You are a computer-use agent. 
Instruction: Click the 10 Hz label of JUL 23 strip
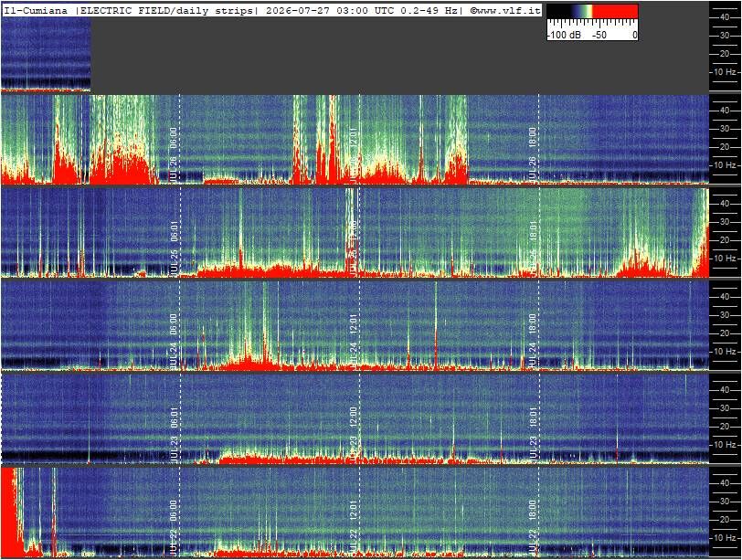click(725, 445)
